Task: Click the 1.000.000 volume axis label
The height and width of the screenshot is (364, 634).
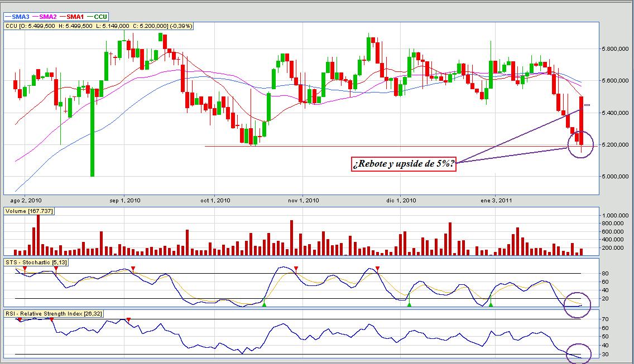Action: (616, 215)
